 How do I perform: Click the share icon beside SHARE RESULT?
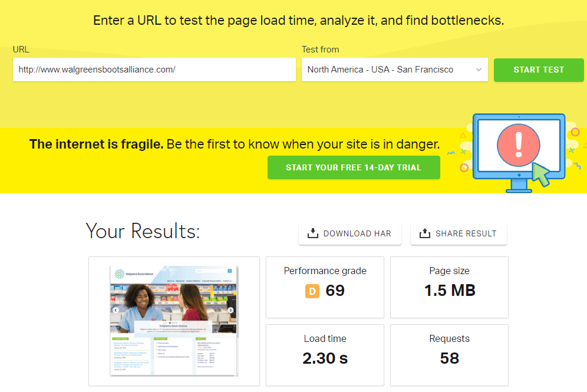[424, 233]
